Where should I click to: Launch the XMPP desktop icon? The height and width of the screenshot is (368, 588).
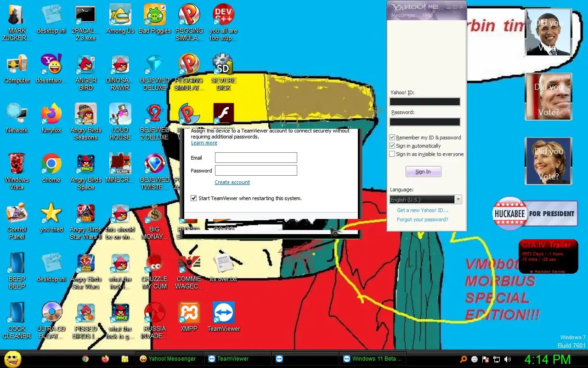coord(189,317)
